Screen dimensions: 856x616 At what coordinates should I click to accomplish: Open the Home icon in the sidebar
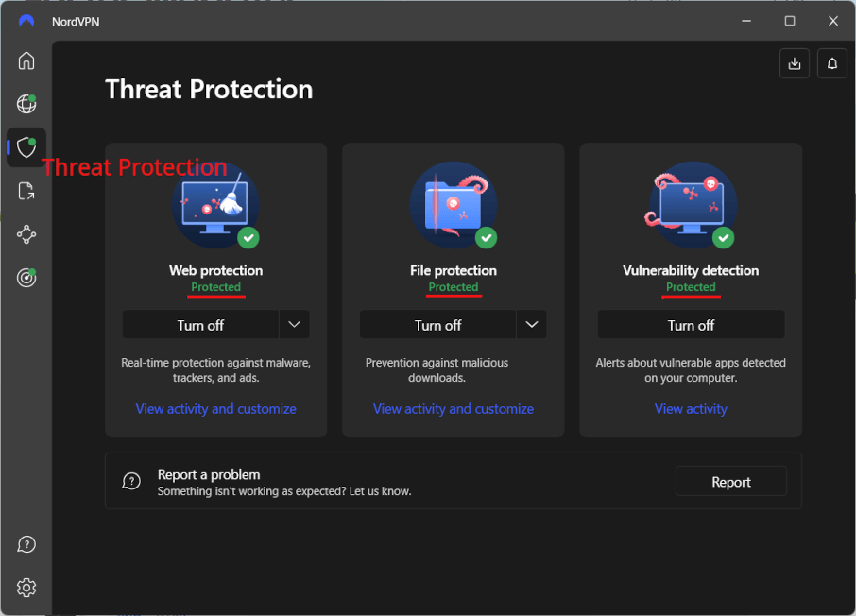click(26, 60)
